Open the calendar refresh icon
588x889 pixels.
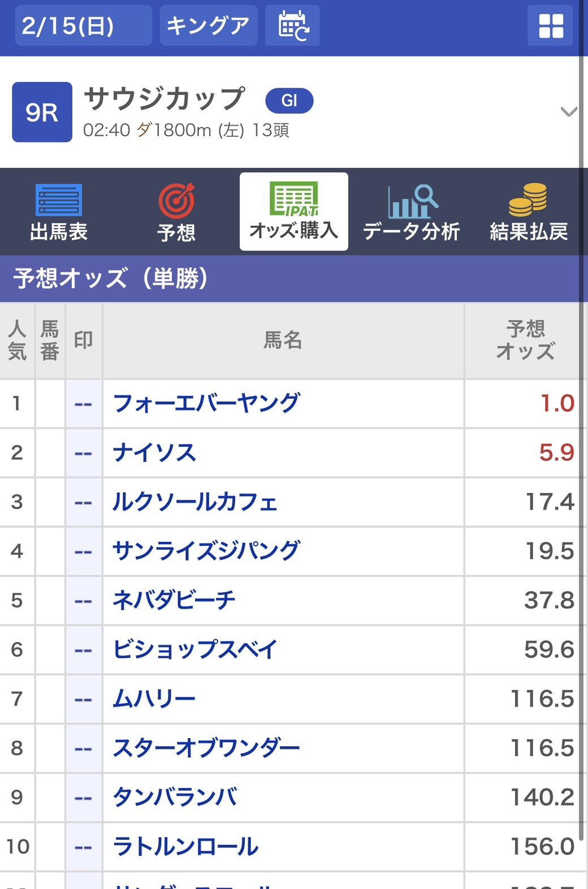click(293, 26)
